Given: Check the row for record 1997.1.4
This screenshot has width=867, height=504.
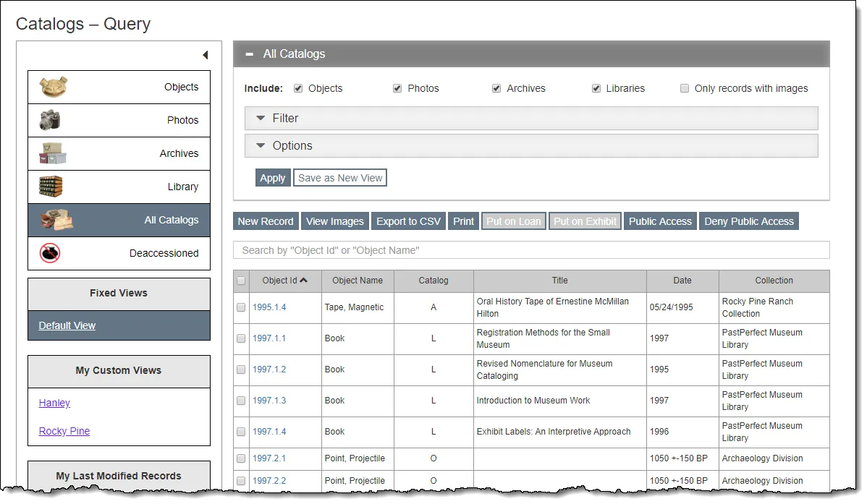Looking at the screenshot, I should [241, 432].
